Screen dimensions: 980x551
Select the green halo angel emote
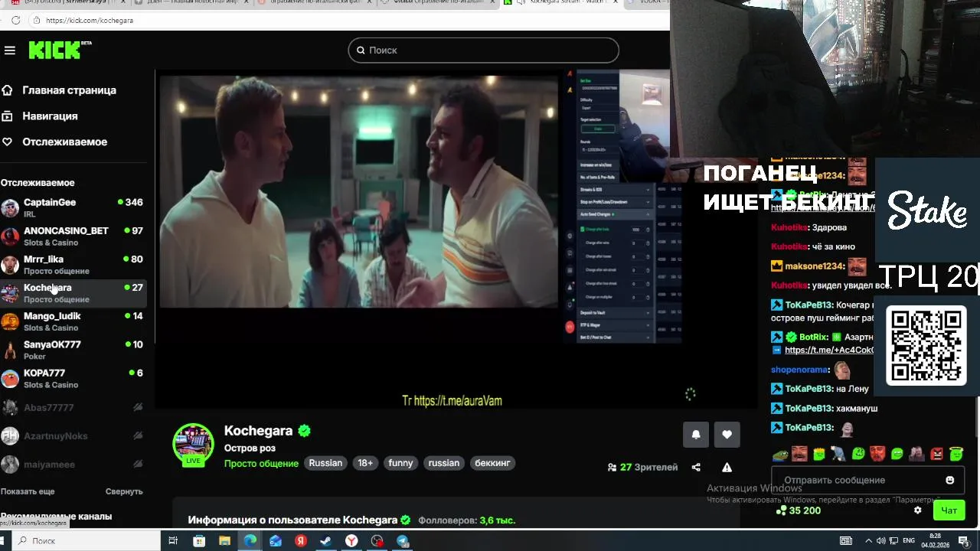(956, 455)
